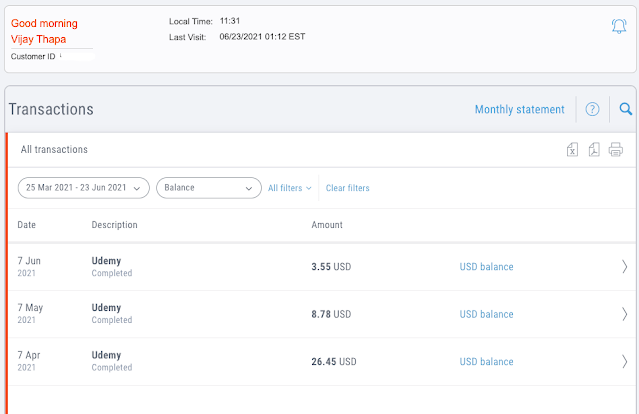Open the date range dropdown 25 Mar 2021 - 23 Jun 2021
The image size is (639, 414).
[x=84, y=188]
